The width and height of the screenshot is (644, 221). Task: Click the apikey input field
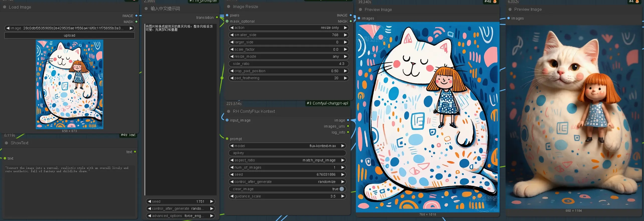coord(287,153)
